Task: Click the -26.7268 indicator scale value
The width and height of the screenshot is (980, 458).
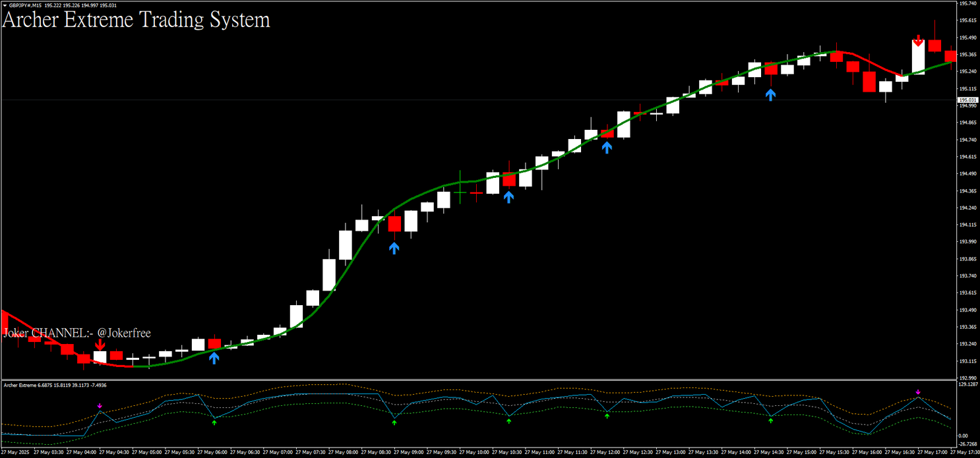Action: tap(967, 444)
